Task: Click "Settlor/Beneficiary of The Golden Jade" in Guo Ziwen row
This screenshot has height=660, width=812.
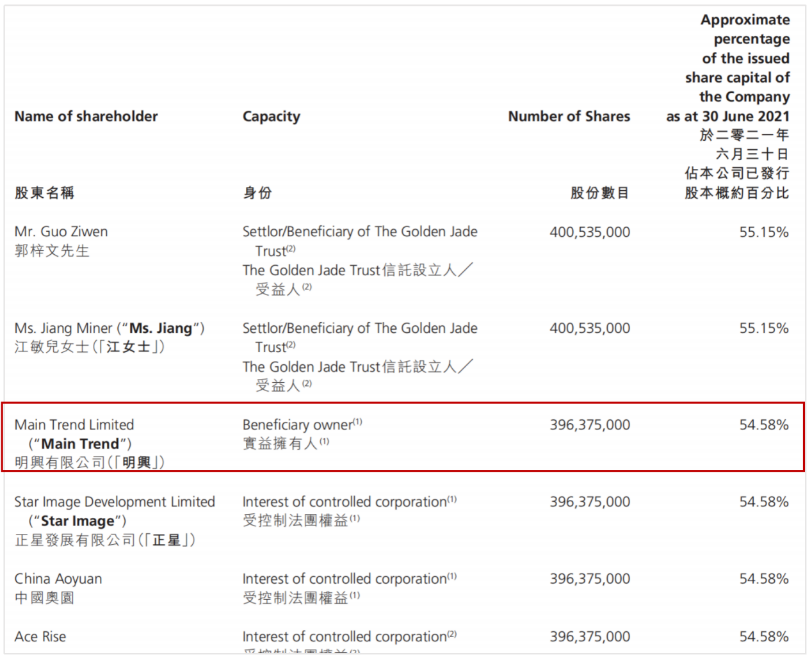Action: pos(360,231)
